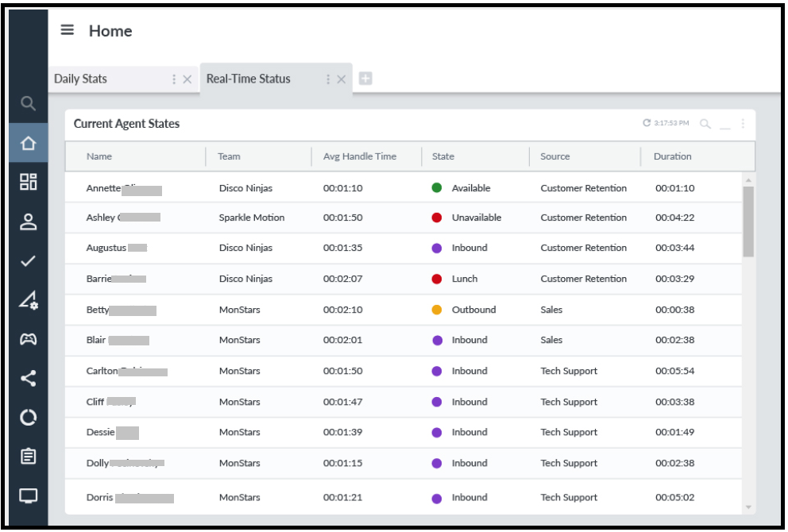The height and width of the screenshot is (532, 788).
Task: Click Tech Support in Dorris's row
Action: pyautogui.click(x=569, y=497)
